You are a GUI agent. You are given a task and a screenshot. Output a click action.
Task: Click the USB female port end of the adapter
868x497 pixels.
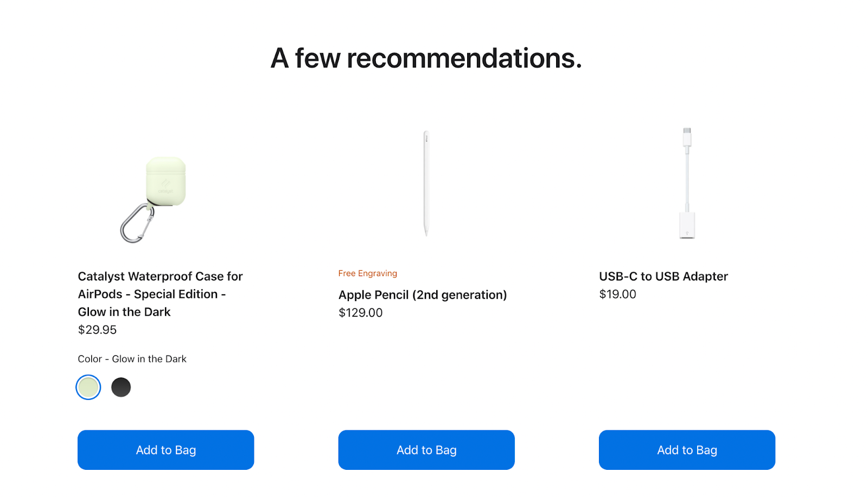tap(687, 226)
